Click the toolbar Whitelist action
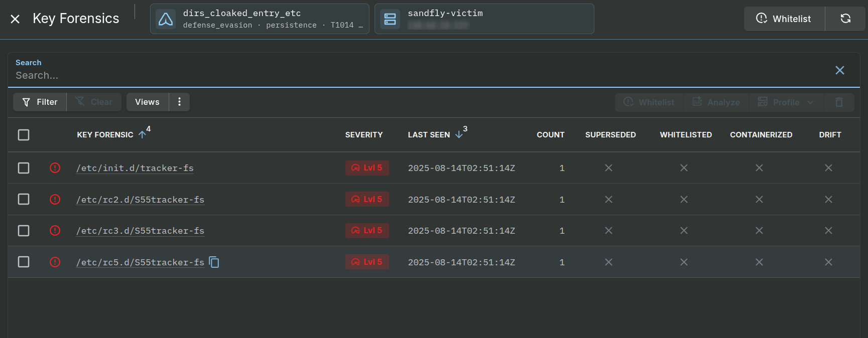 click(649, 102)
